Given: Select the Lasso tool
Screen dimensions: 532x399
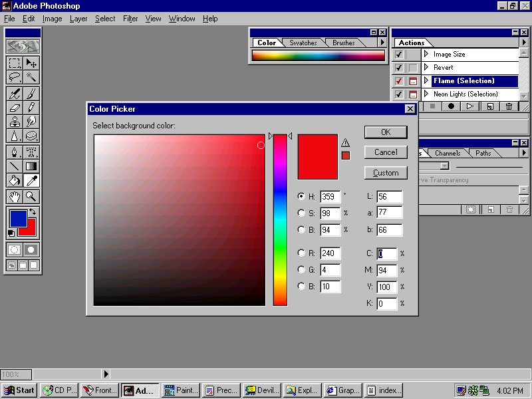Looking at the screenshot, I should [x=14, y=77].
